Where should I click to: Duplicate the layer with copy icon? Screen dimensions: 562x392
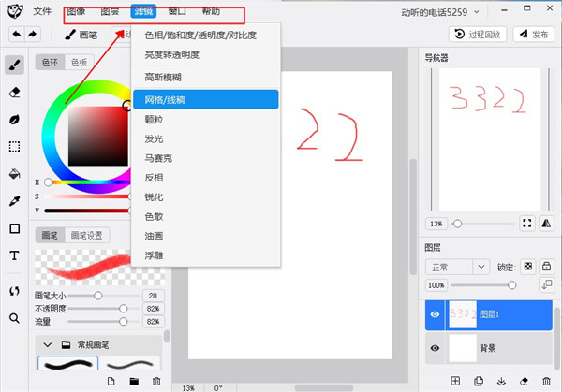(478, 381)
